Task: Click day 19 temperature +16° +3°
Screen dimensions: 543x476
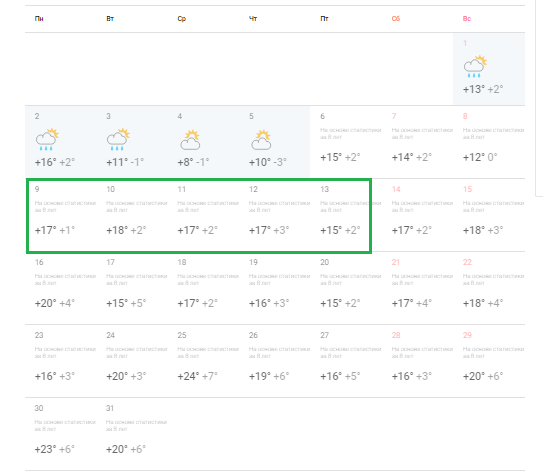Action: pos(269,303)
